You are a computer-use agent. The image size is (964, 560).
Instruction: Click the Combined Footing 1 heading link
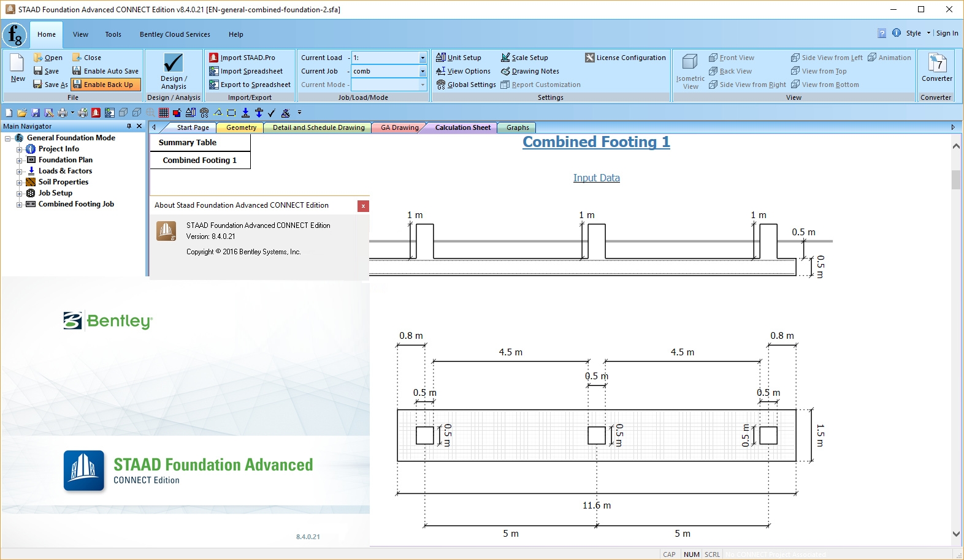pyautogui.click(x=596, y=142)
